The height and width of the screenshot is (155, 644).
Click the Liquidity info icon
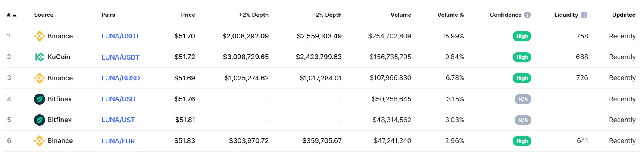pos(584,15)
